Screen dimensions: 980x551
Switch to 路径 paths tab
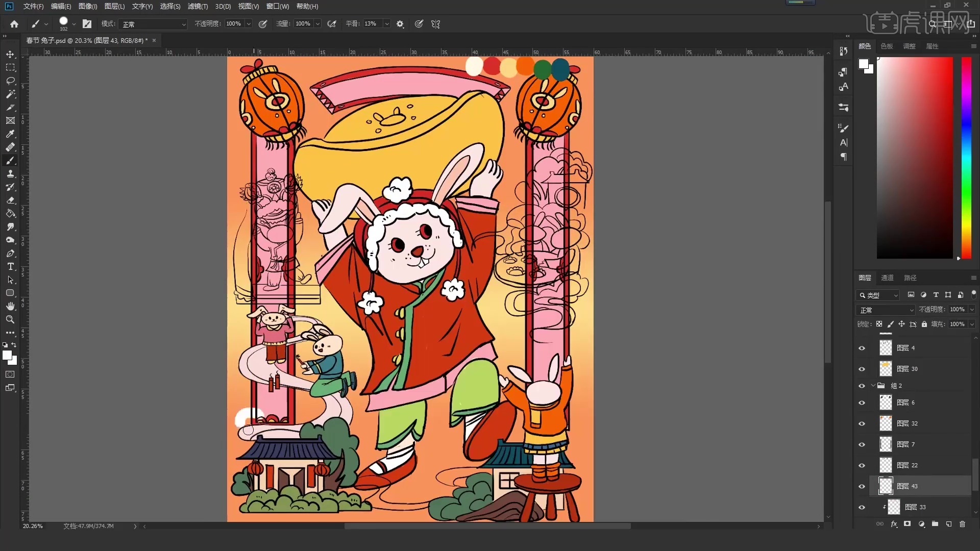[x=911, y=278]
